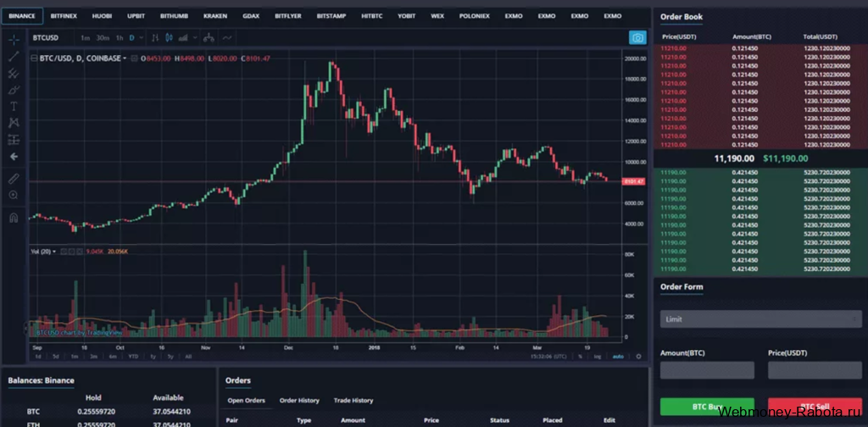Screen dimensions: 868x427
Task: Select the XABCD pattern tool
Action: point(14,123)
